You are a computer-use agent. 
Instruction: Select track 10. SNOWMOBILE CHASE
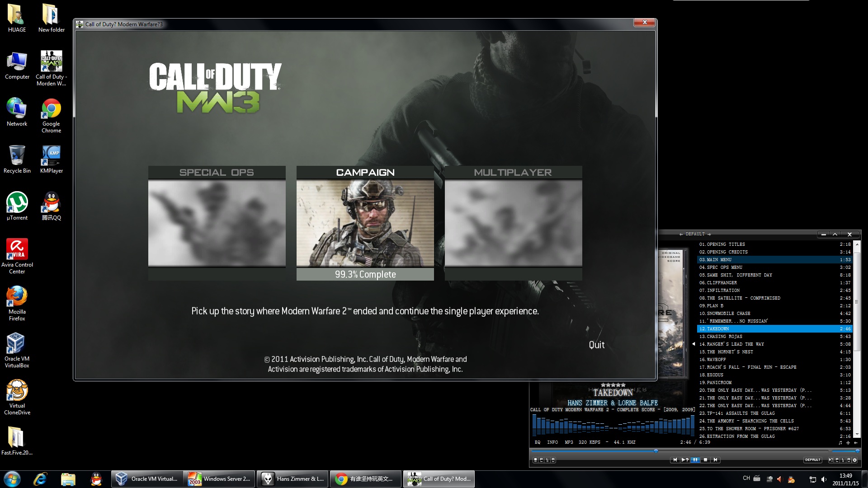coord(775,313)
